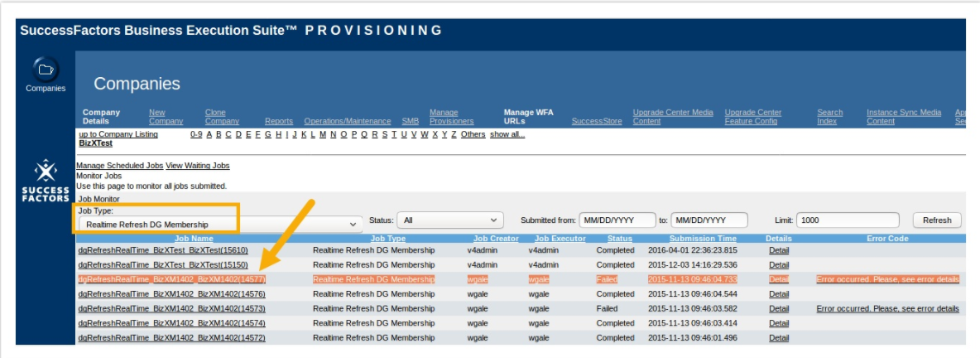980x358 pixels.
Task: Open the Manage Provisioners tab
Action: click(451, 116)
